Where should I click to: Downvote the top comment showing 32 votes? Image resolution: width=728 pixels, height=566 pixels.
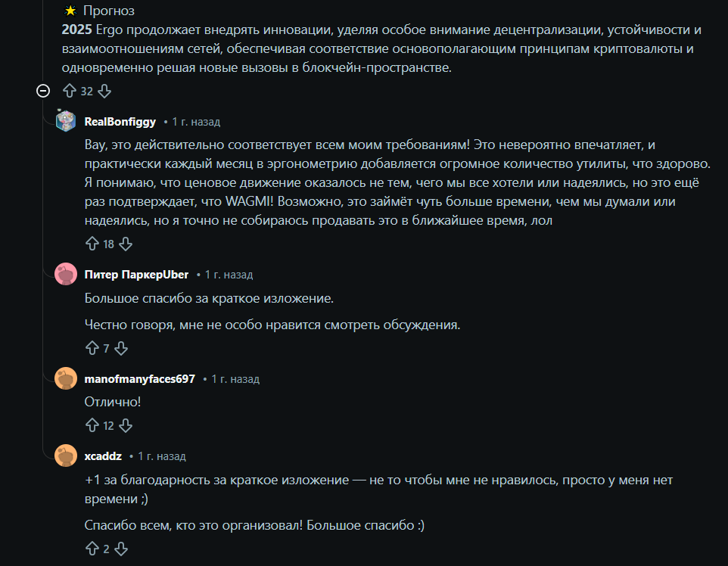[x=104, y=91]
